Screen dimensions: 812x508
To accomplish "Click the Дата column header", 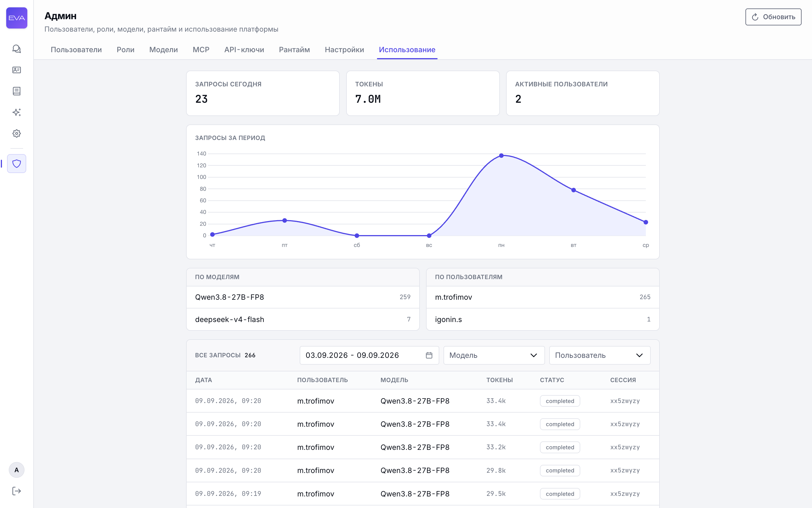I will [x=204, y=380].
